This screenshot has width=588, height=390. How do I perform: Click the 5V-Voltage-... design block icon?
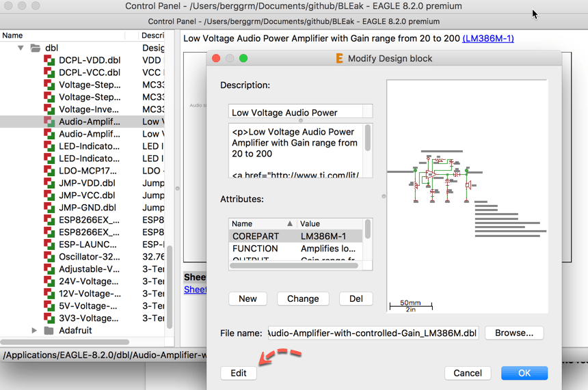[x=49, y=306]
